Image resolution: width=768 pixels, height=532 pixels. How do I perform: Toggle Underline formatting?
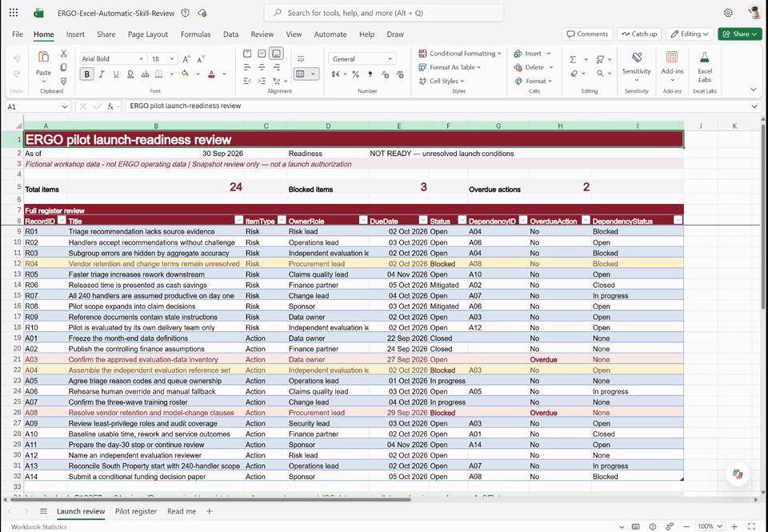[115, 74]
